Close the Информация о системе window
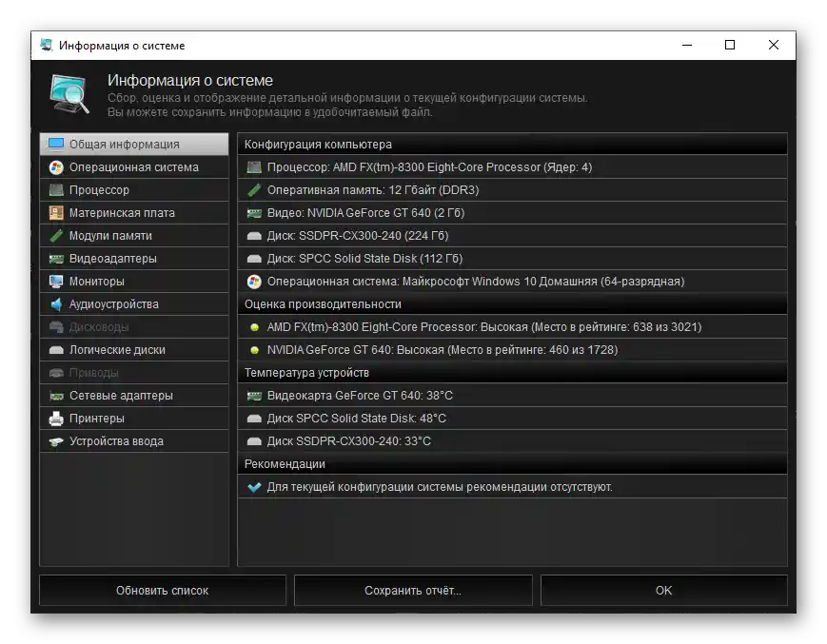The width and height of the screenshot is (827, 644). tap(774, 45)
